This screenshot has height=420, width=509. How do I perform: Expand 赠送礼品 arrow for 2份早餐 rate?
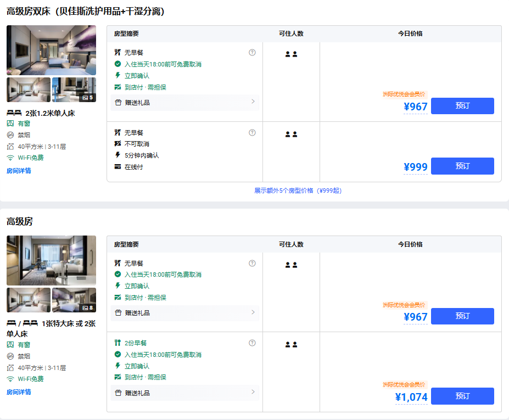tap(253, 392)
